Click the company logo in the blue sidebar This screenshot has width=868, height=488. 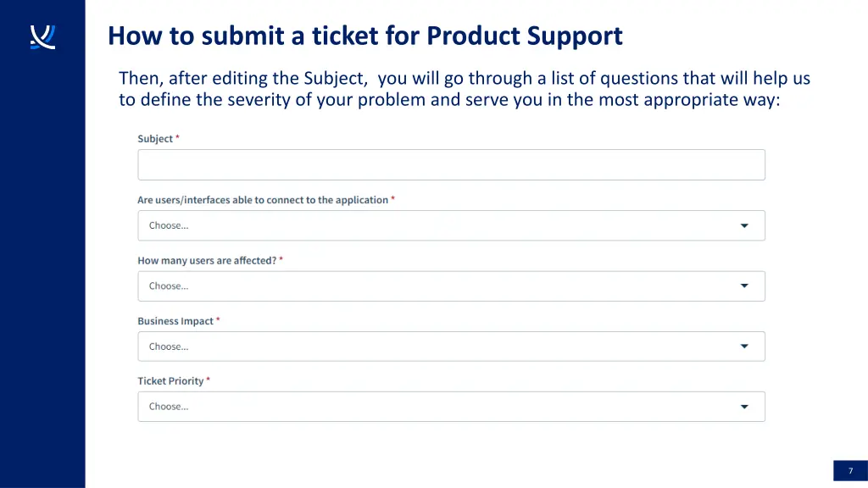[x=42, y=37]
